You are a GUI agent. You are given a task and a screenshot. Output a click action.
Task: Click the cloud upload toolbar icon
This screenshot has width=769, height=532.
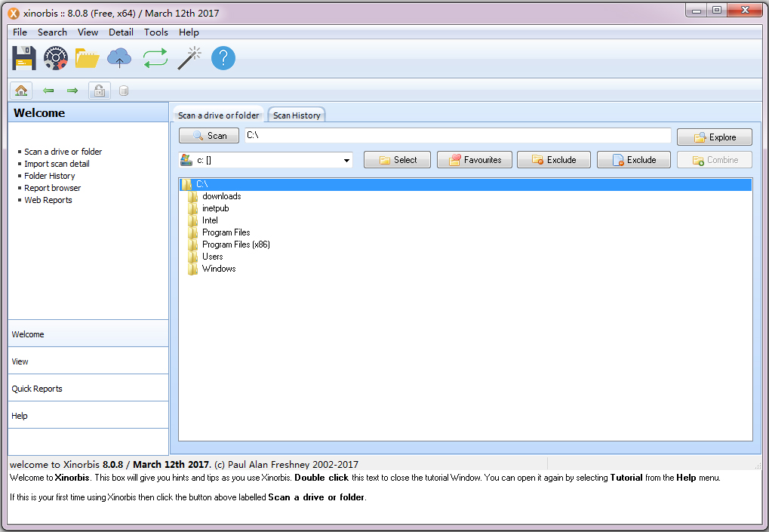click(x=119, y=58)
